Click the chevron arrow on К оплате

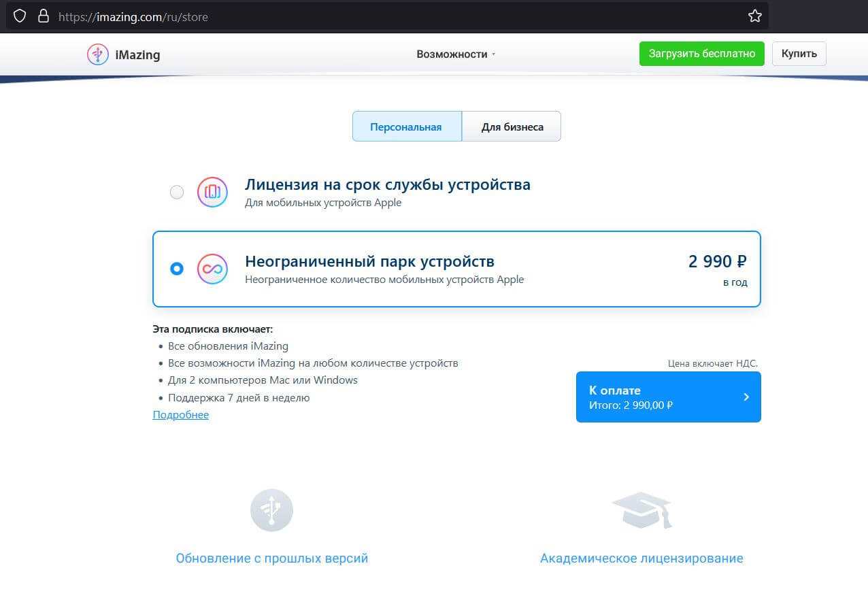click(x=746, y=397)
